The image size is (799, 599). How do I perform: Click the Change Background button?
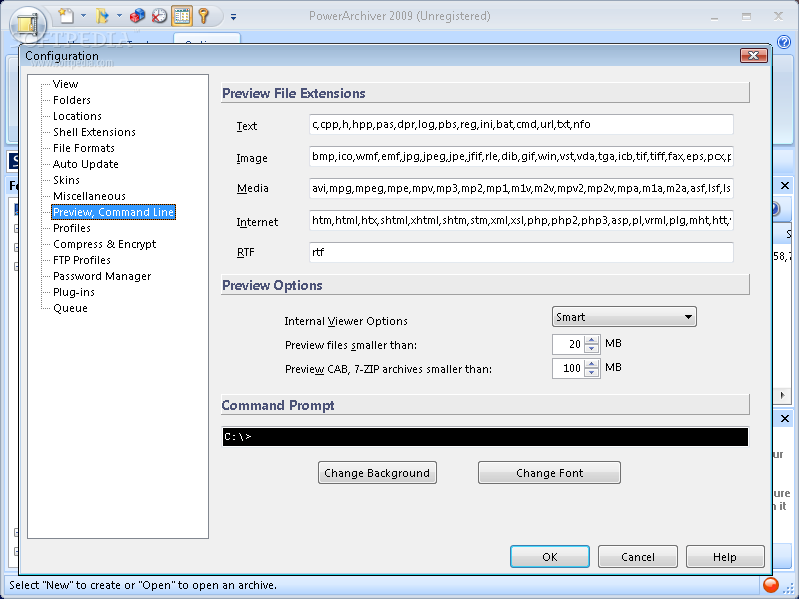coord(377,473)
